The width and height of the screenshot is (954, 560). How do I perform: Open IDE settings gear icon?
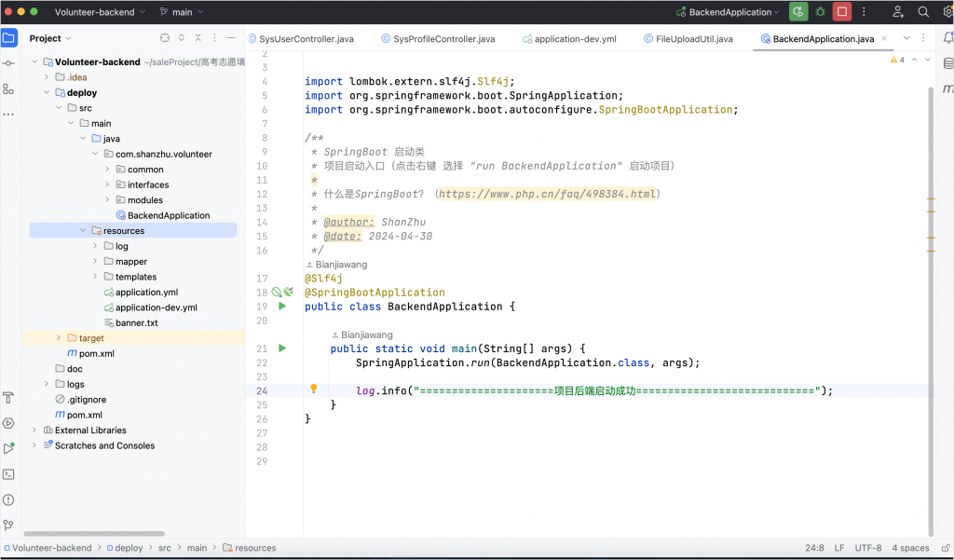pyautogui.click(x=947, y=12)
